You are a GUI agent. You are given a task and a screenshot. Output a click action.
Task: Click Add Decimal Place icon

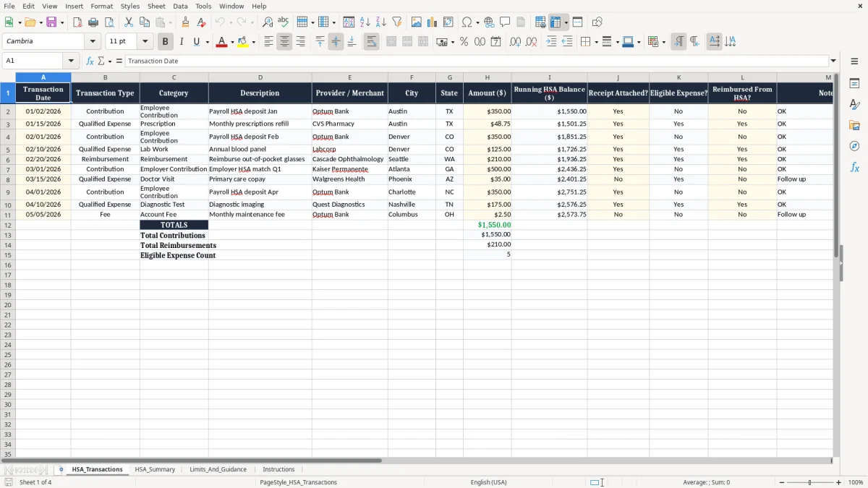pyautogui.click(x=515, y=42)
